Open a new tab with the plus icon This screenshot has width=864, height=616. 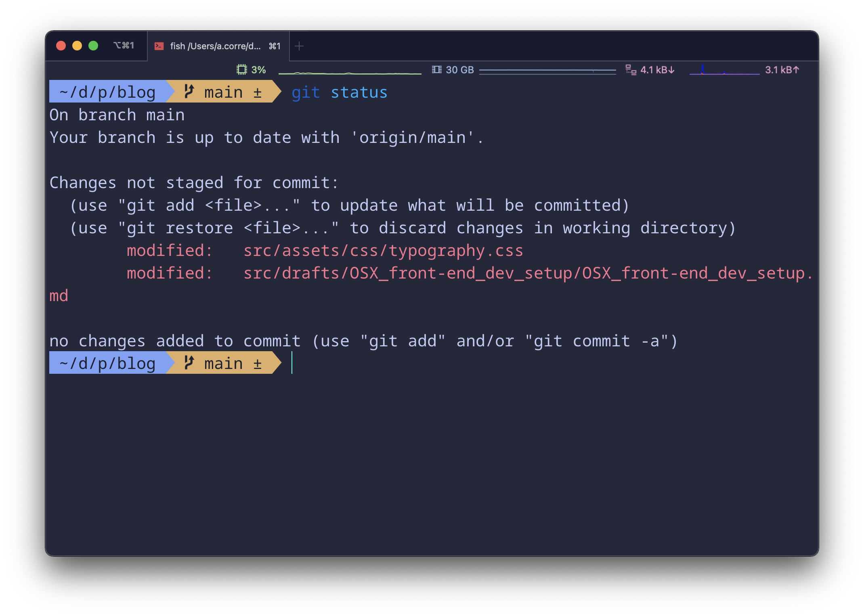coord(299,46)
